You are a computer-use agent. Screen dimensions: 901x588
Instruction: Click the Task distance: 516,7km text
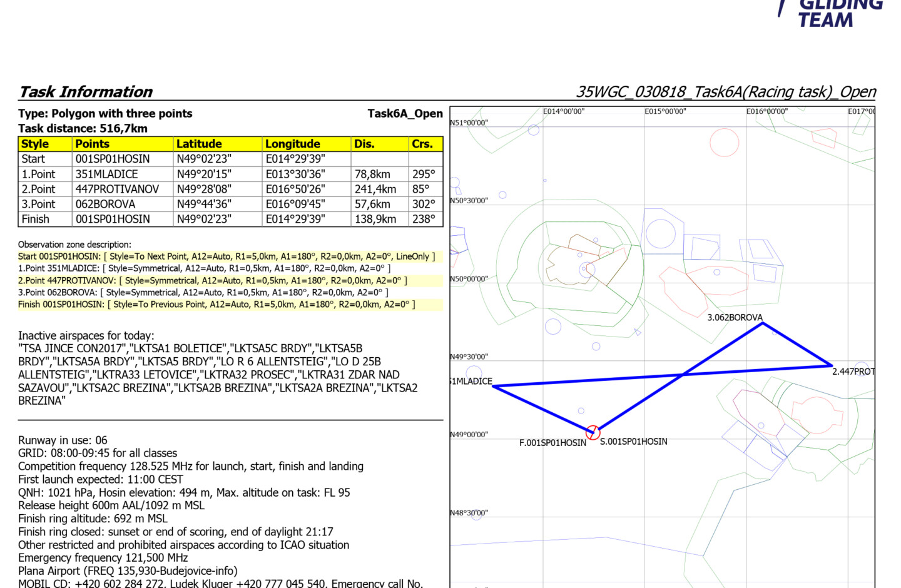pyautogui.click(x=83, y=128)
